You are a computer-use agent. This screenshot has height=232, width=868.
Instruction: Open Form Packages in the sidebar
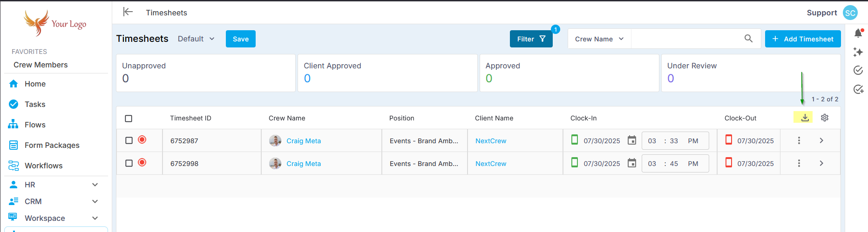[52, 145]
